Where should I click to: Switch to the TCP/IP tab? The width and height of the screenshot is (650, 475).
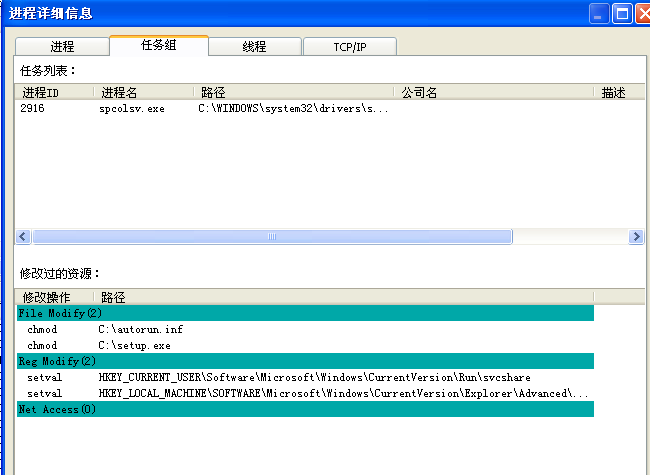coord(349,46)
